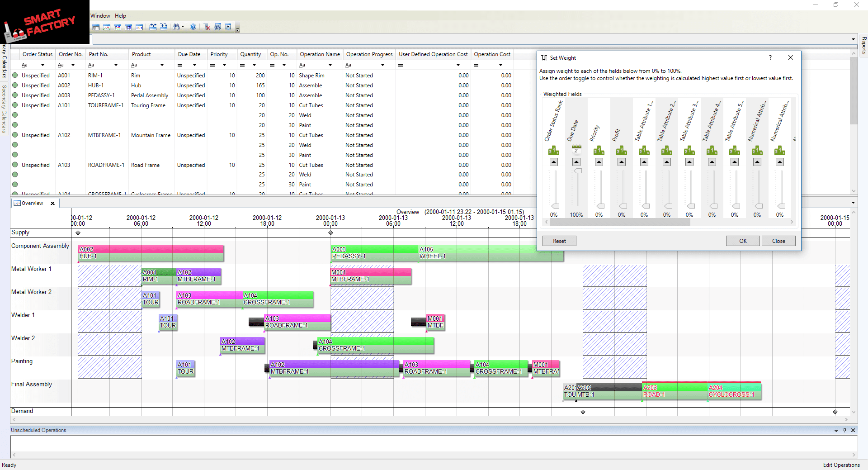This screenshot has width=868, height=470.
Task: Click the binoculars search toolbar icon
Action: (x=176, y=27)
